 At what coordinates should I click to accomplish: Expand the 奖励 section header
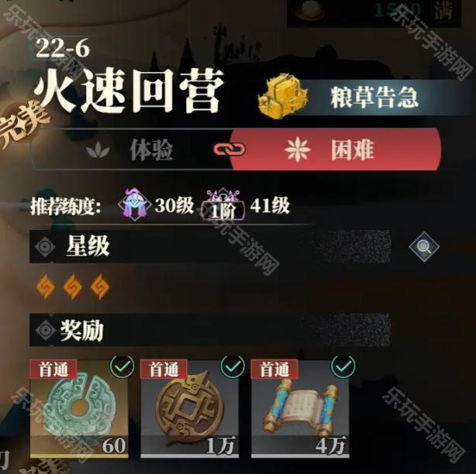pyautogui.click(x=209, y=330)
